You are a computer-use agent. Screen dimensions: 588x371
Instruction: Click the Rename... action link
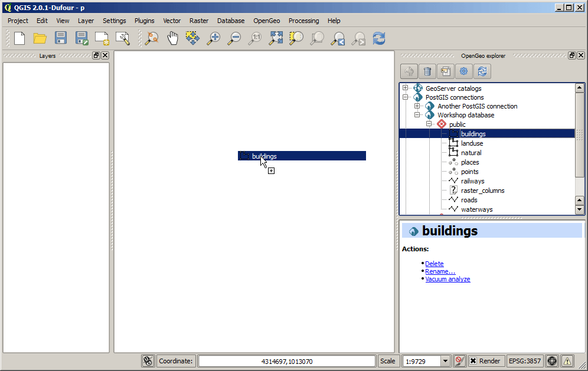point(440,271)
